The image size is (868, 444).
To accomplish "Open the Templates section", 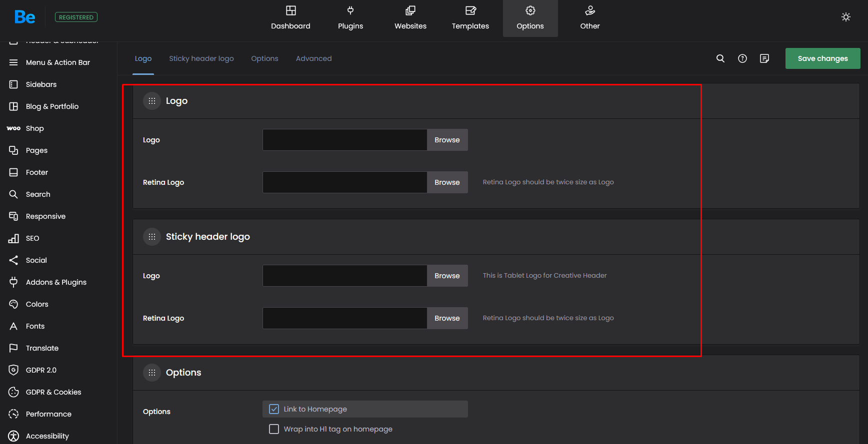I will (470, 18).
